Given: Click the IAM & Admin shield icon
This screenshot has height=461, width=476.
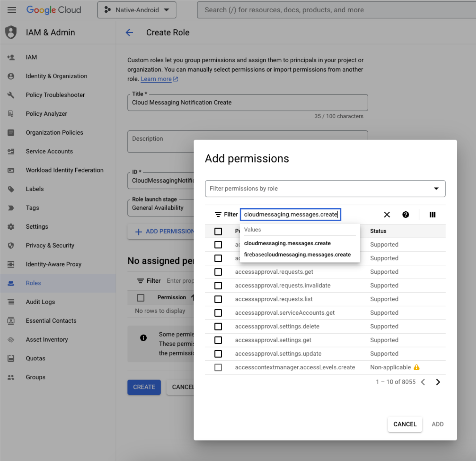Looking at the screenshot, I should 10,32.
